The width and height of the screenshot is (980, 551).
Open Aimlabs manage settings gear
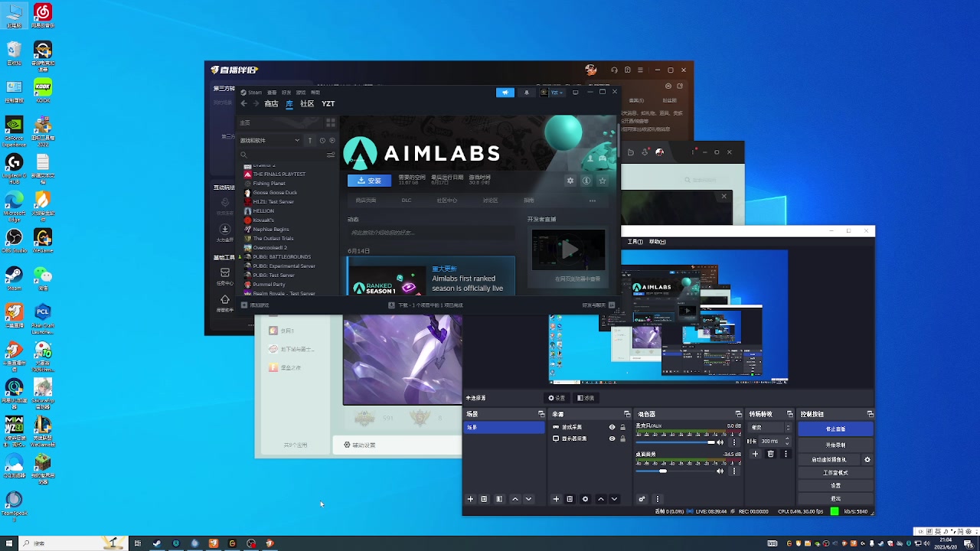570,181
